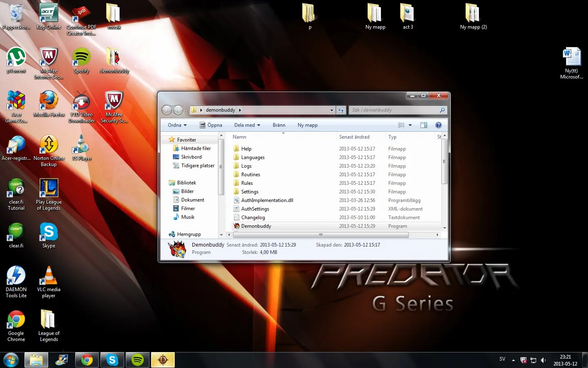Viewport: 588px width, 368px height.
Task: Open the musik folder on desktop
Action: coord(114,17)
